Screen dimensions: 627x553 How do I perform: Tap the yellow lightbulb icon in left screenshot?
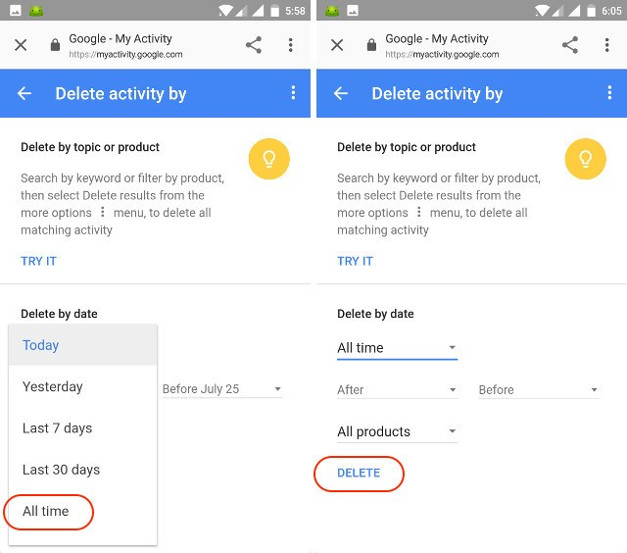tap(269, 159)
